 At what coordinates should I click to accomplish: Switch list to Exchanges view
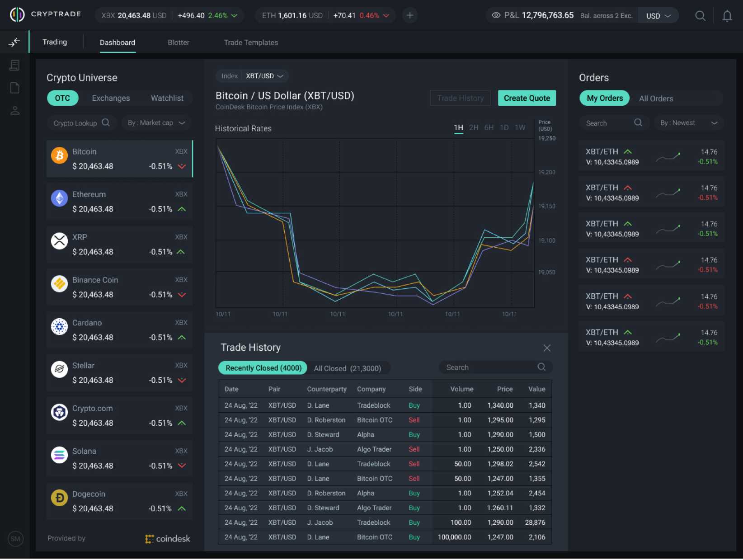pyautogui.click(x=111, y=98)
